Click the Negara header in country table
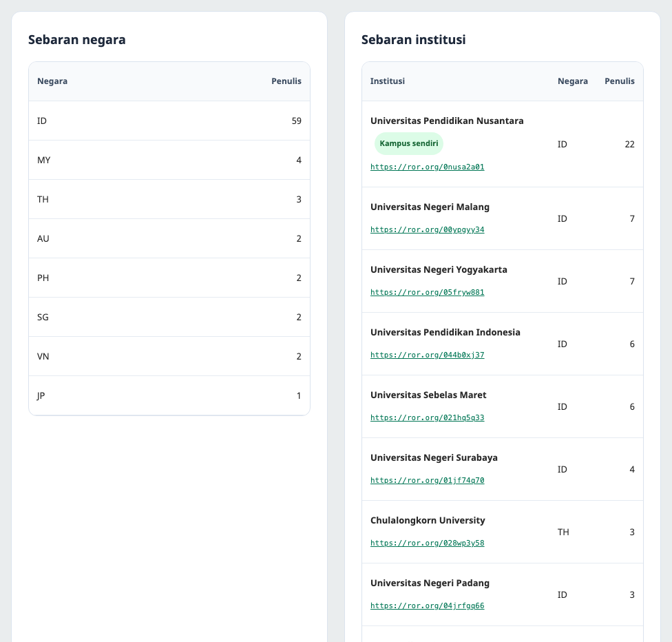 (52, 81)
